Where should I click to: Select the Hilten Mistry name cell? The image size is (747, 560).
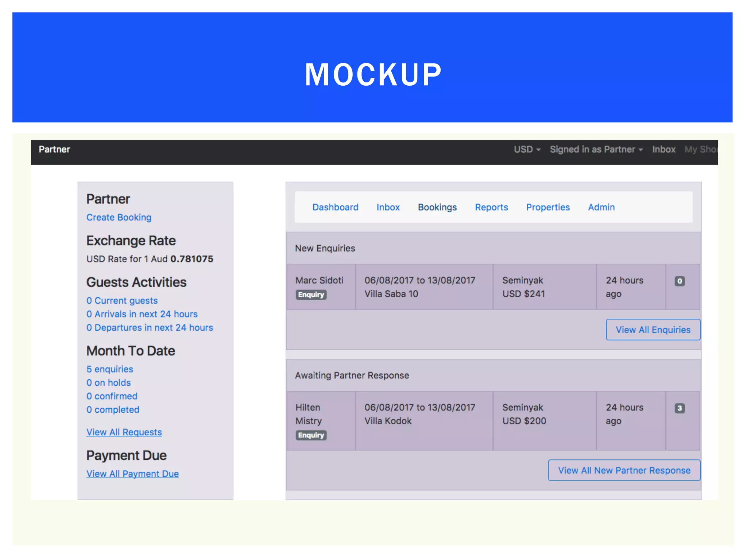(321, 421)
